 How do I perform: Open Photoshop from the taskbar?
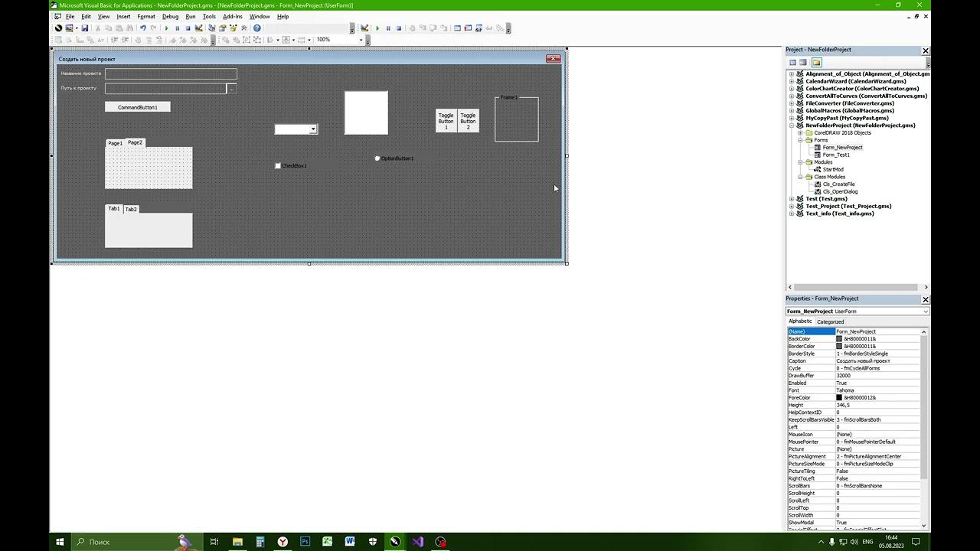coord(305,542)
